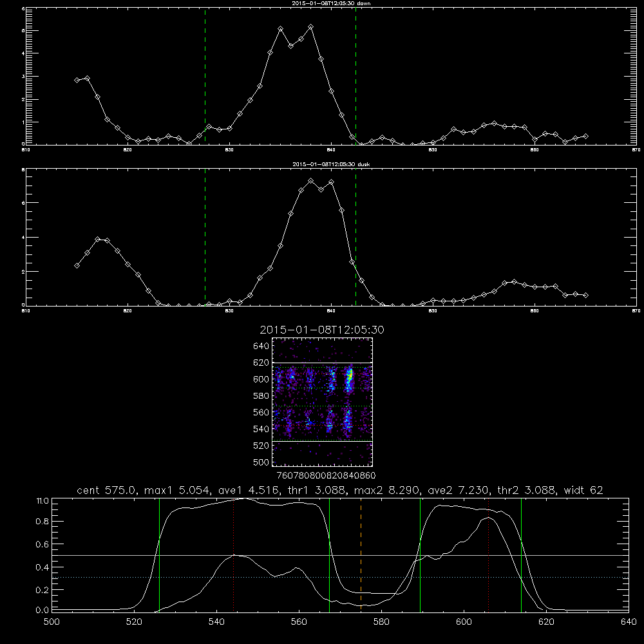Click the orange dashed center line at 575

(x=361, y=554)
